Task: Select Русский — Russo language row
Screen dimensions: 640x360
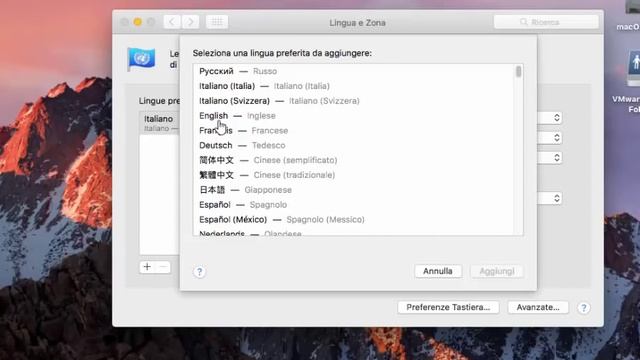Action: [x=353, y=71]
